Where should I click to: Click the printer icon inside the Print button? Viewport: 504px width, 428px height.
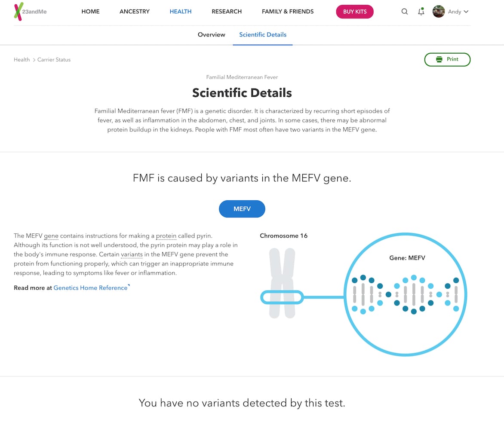438,59
